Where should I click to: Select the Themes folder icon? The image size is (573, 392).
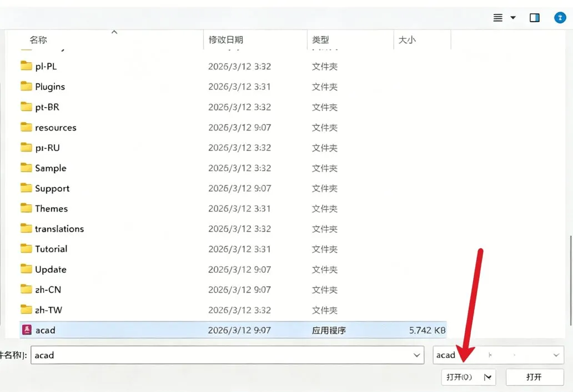tap(26, 208)
